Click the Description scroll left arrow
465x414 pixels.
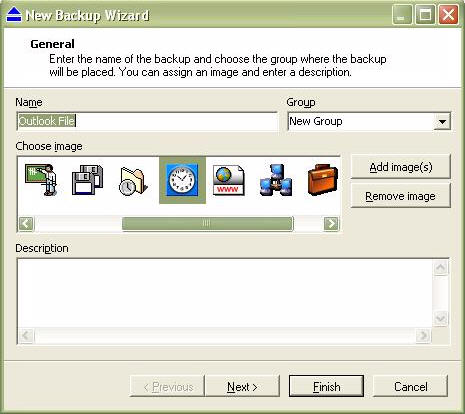(x=26, y=335)
